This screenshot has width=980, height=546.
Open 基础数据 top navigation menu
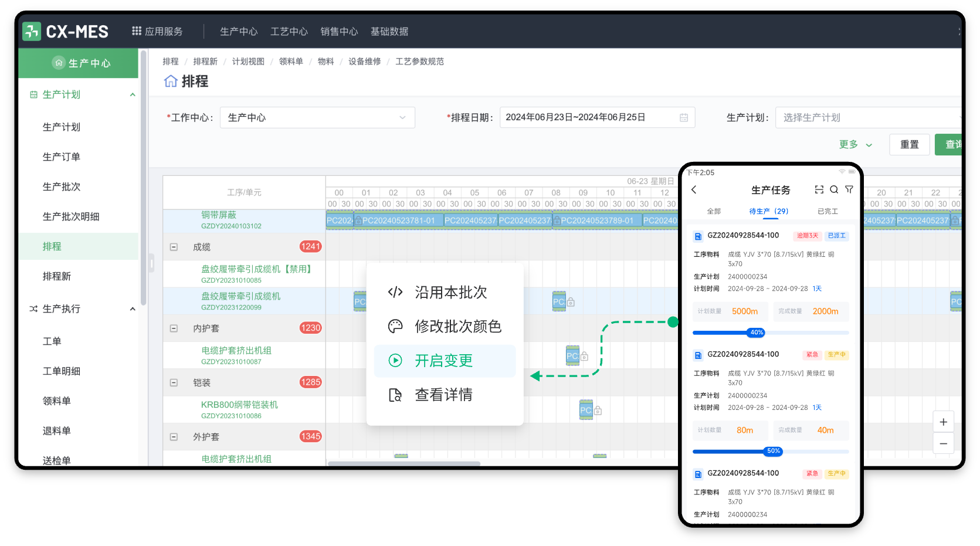389,31
